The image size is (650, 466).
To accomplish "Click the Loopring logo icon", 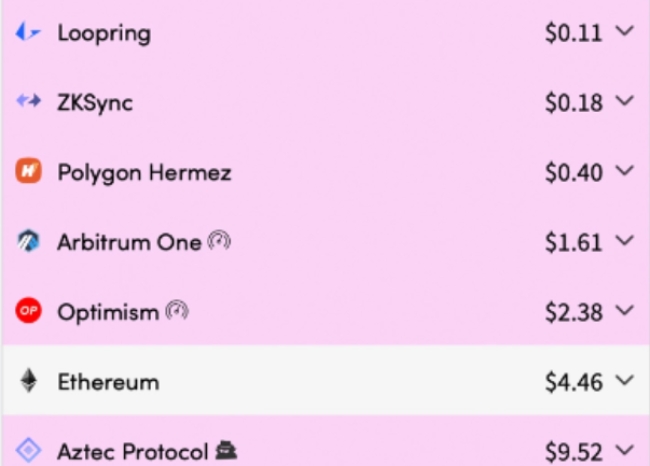I will (28, 32).
